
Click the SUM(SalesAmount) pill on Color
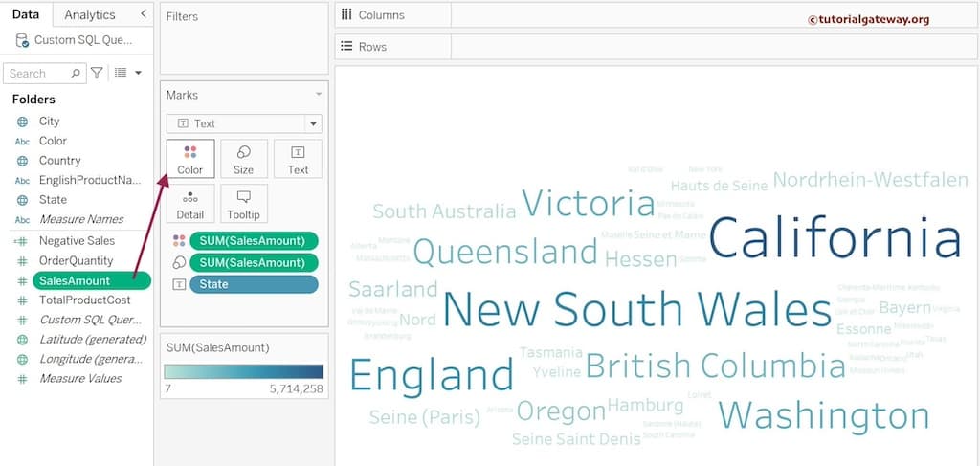pos(254,240)
